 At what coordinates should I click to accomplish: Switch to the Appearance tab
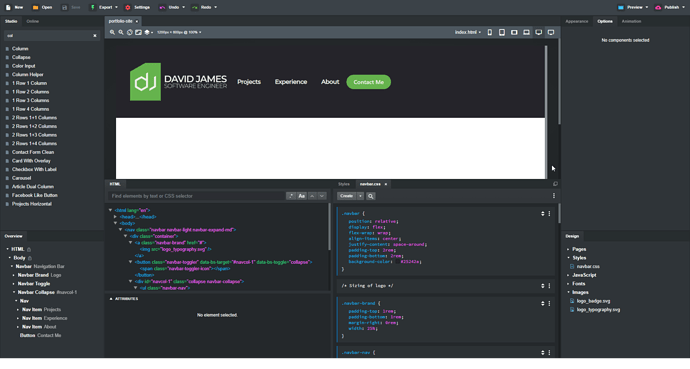tap(576, 21)
